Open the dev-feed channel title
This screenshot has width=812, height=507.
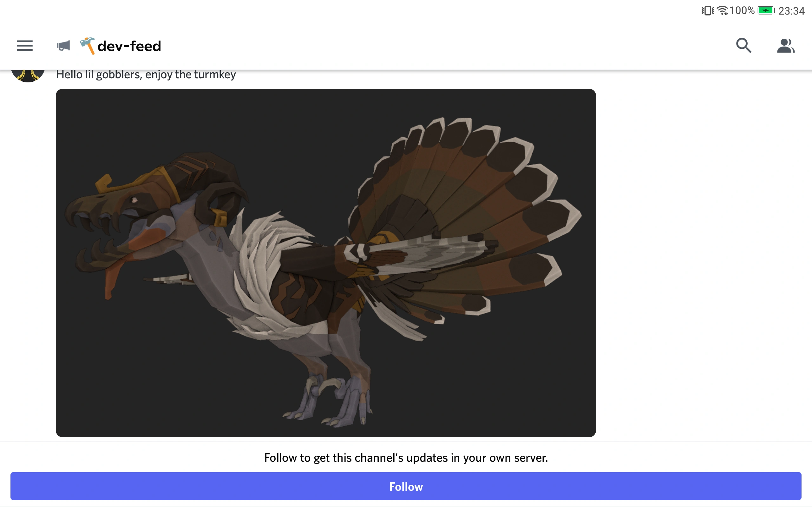tap(129, 46)
